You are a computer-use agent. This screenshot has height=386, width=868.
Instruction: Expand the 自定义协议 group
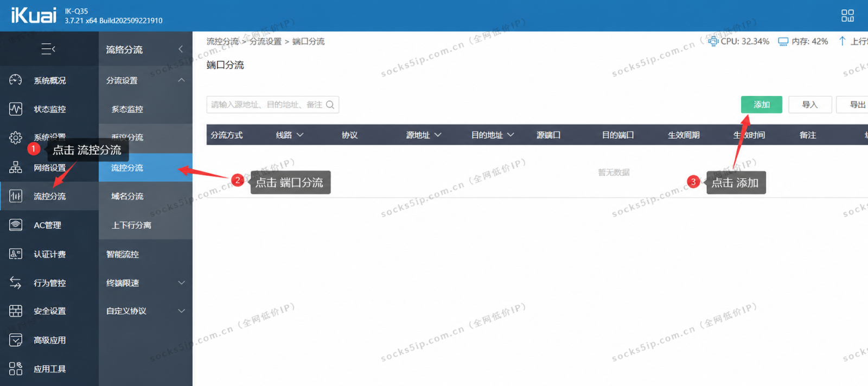pyautogui.click(x=181, y=311)
